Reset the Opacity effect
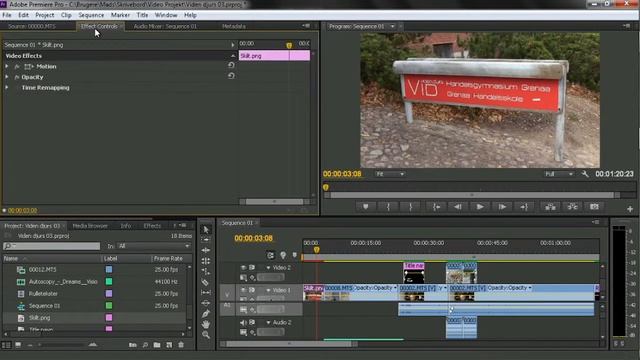The width and height of the screenshot is (640, 360). [x=231, y=76]
